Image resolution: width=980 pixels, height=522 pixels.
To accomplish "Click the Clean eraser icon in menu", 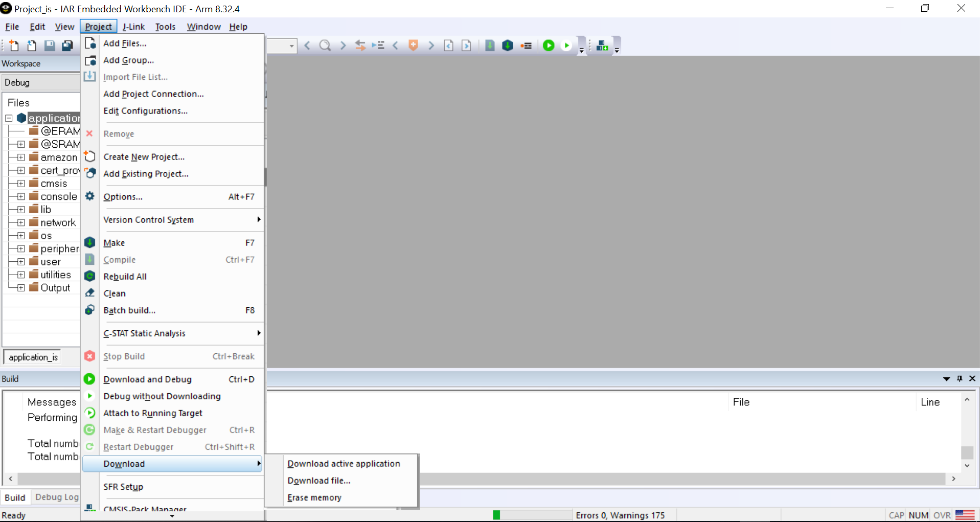I will coord(90,293).
